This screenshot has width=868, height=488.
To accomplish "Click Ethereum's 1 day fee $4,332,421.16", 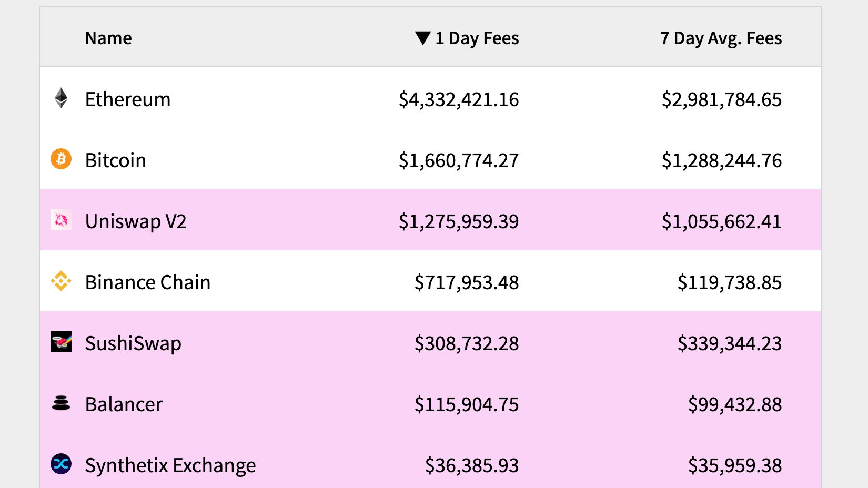I will point(459,99).
